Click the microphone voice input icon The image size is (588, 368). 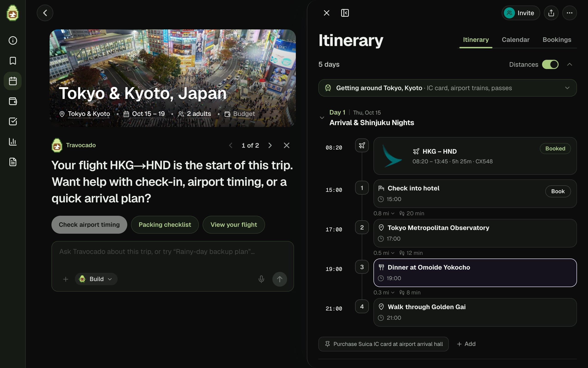point(261,279)
